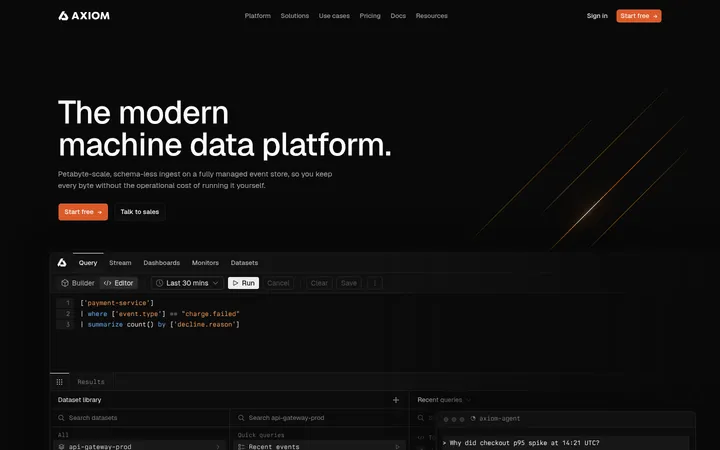
Task: Click the Axiom triangle icon beside the Query tab
Action: coord(62,263)
